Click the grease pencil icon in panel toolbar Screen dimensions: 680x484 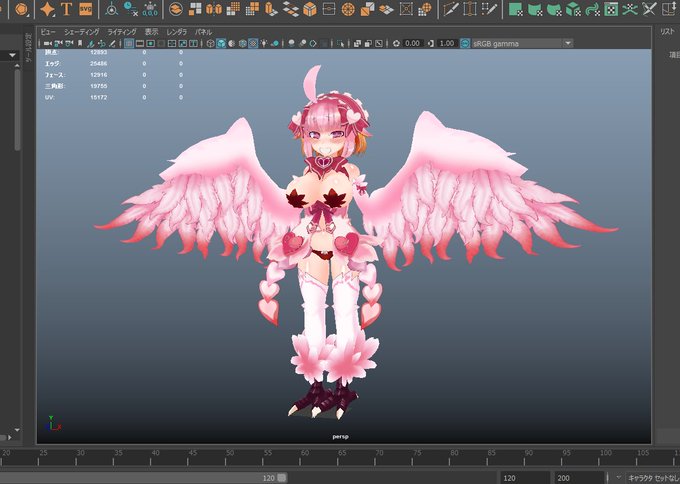pyautogui.click(x=112, y=43)
